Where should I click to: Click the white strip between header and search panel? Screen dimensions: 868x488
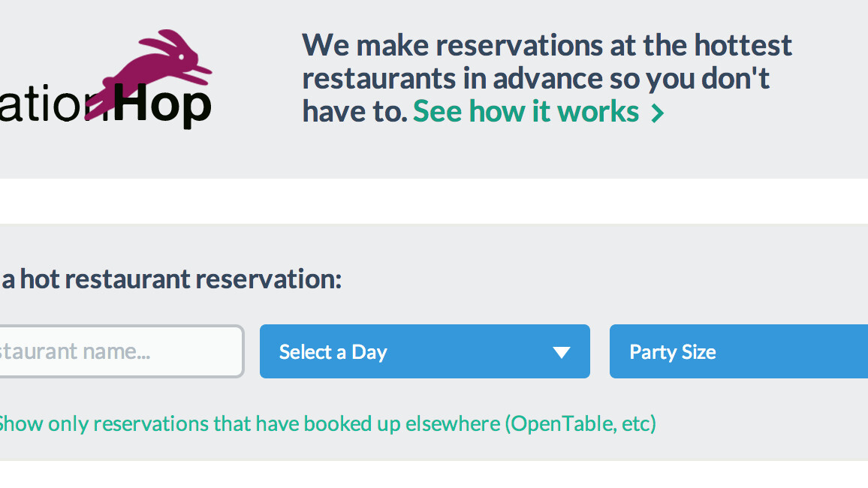pos(434,200)
